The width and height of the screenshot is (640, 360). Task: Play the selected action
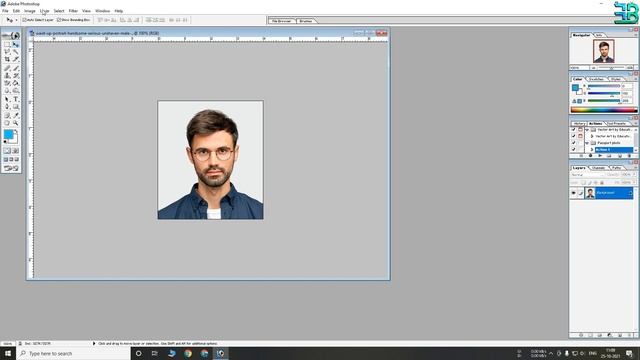pos(600,156)
